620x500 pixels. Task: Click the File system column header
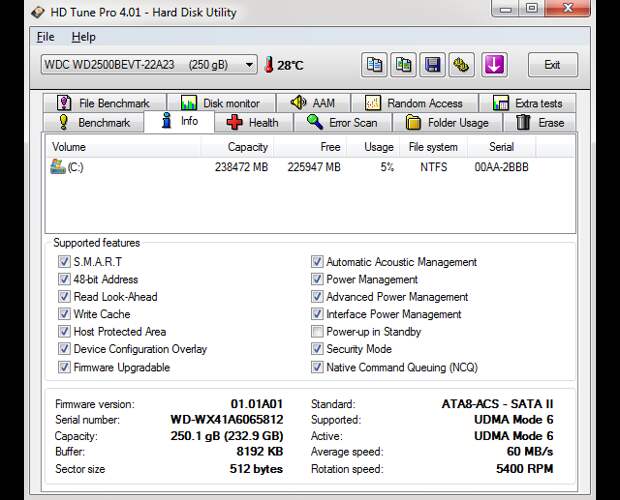point(433,147)
